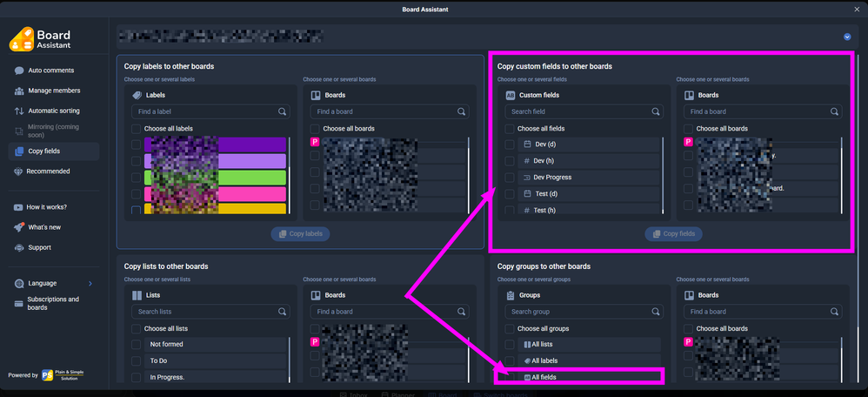Expand the Language submenu chevron
Viewport: 868px width, 397px height.
click(90, 283)
